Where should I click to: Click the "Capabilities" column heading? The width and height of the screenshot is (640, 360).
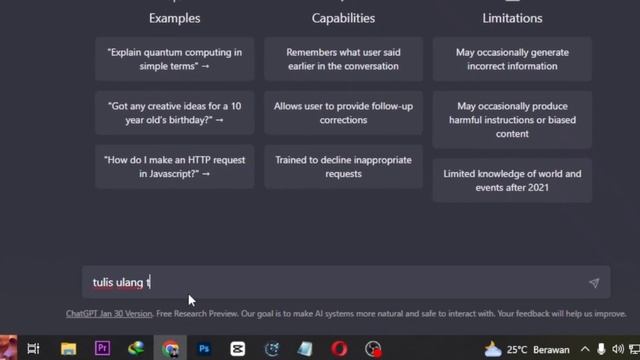pyautogui.click(x=343, y=18)
